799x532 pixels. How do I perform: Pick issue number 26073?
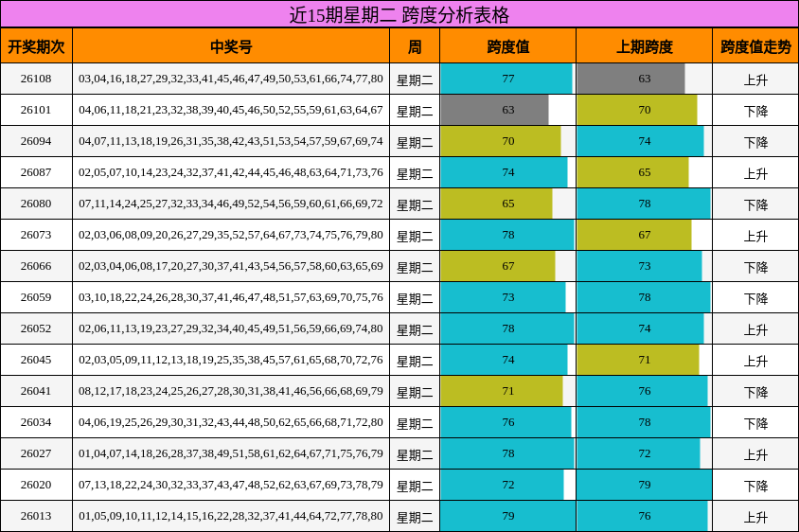tap(36, 235)
